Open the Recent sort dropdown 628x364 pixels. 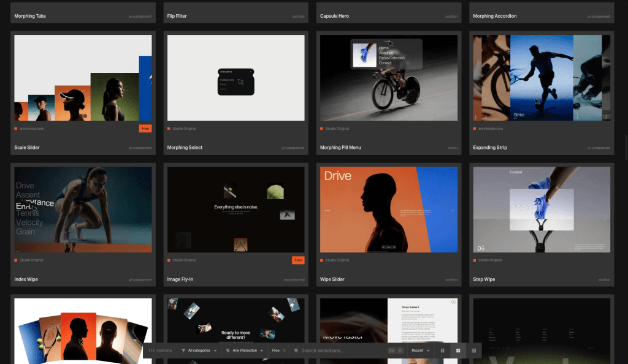[421, 351]
